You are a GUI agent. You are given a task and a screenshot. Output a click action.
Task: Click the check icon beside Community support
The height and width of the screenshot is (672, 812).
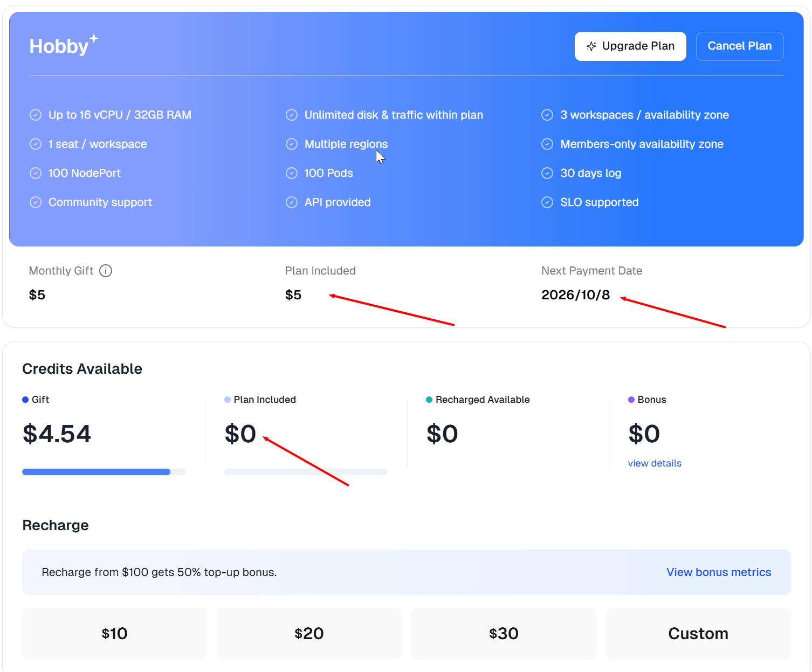(x=36, y=202)
